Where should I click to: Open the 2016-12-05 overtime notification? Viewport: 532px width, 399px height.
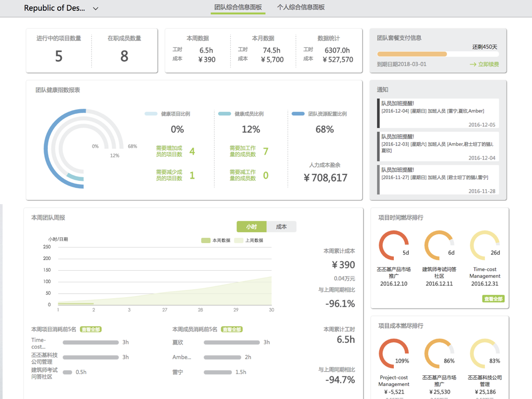[438, 113]
